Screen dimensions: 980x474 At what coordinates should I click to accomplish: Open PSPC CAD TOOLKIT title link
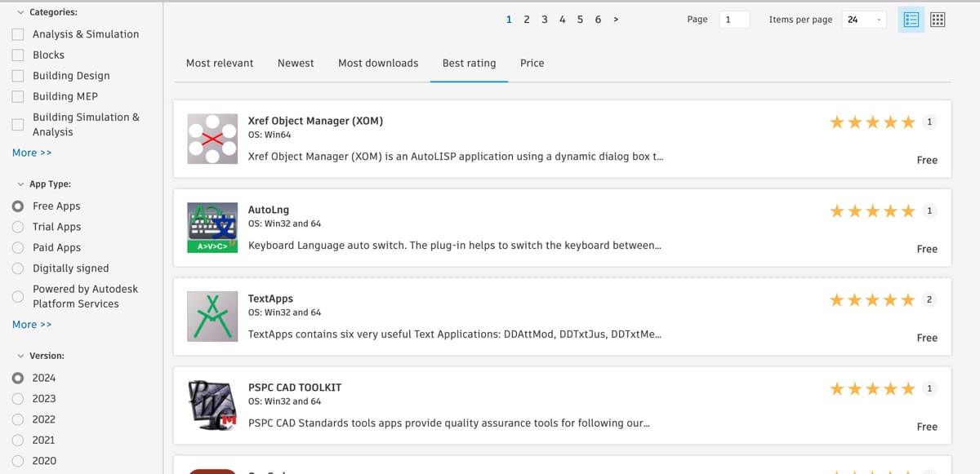(295, 388)
